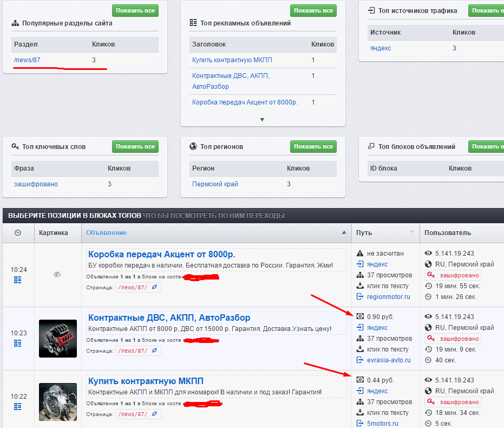Viewport: 504px width, 428px height.
Task: Click the key icon beside Топ ключевых слов
Action: (x=15, y=146)
